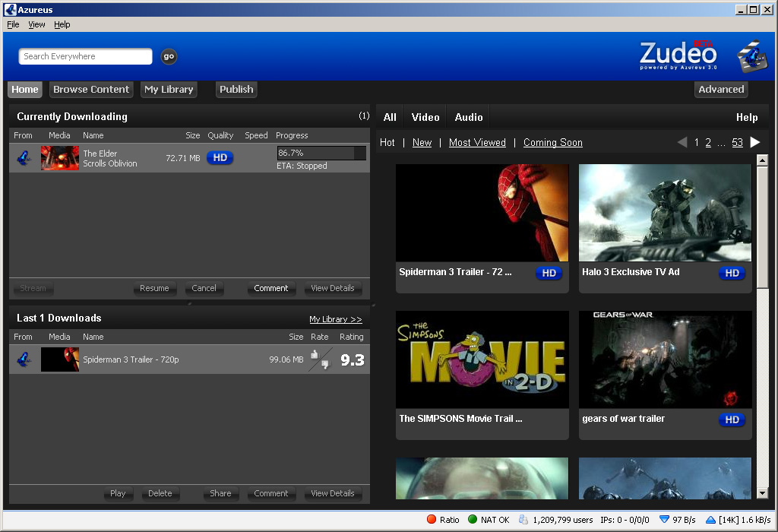Click scrollbar down arrow in content browser
The height and width of the screenshot is (532, 778).
click(x=762, y=492)
